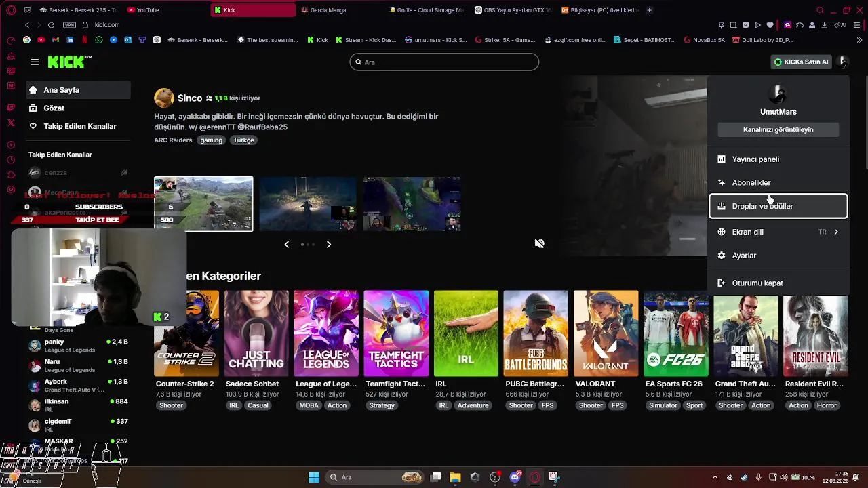Image resolution: width=868 pixels, height=488 pixels.
Task: Open PUBG Battlegrounds category card
Action: point(536,333)
